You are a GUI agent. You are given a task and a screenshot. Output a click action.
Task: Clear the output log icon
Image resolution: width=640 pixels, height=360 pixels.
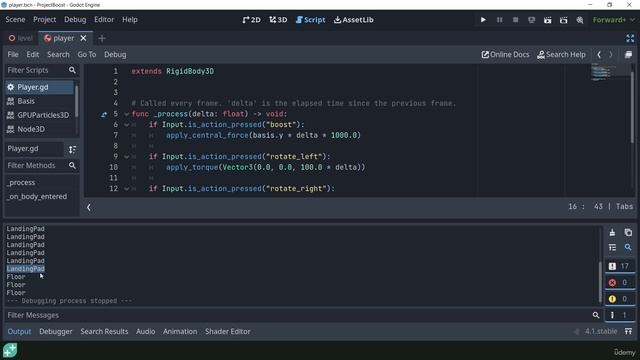click(x=612, y=232)
